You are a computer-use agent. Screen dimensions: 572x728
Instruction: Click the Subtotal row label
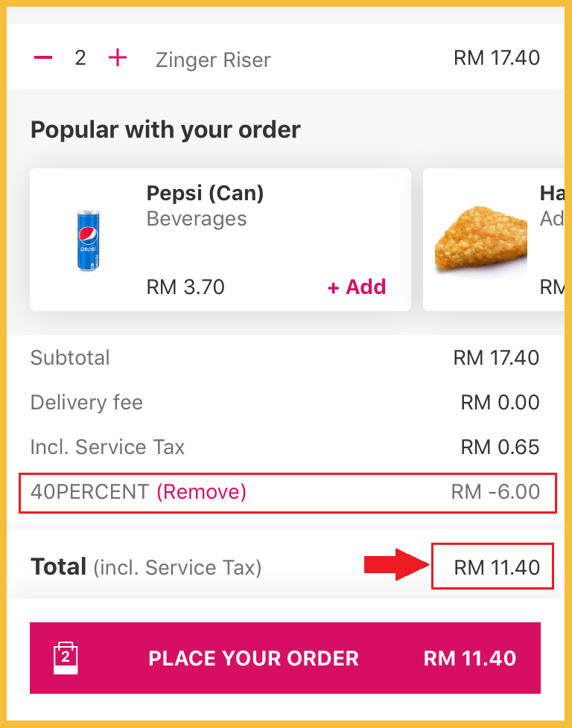pos(70,358)
